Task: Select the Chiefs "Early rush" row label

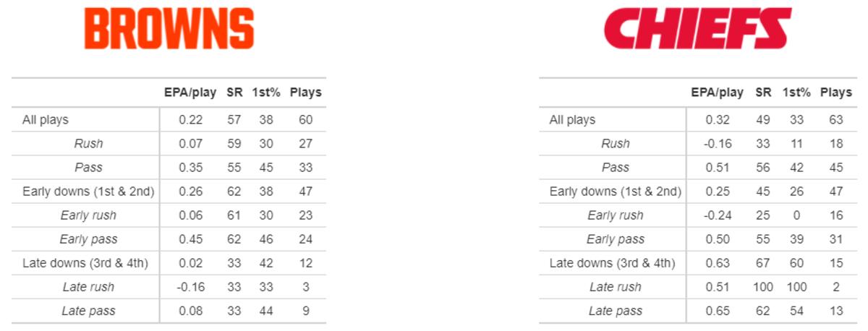Action: click(616, 215)
